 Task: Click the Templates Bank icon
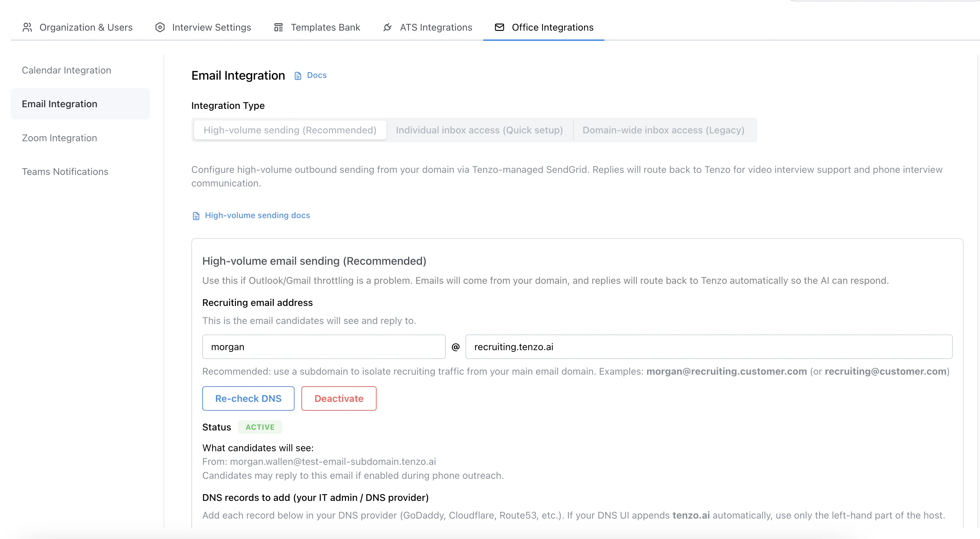pos(278,27)
